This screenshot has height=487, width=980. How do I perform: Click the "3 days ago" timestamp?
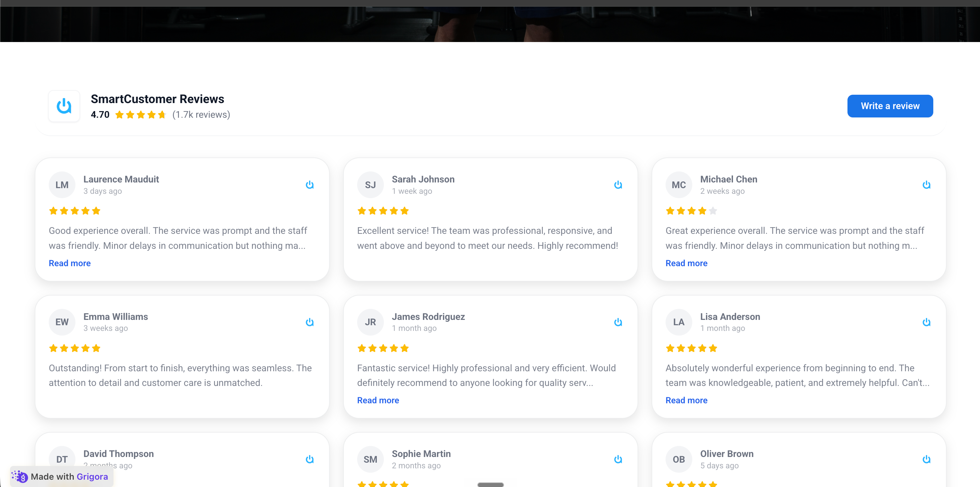[x=103, y=191]
